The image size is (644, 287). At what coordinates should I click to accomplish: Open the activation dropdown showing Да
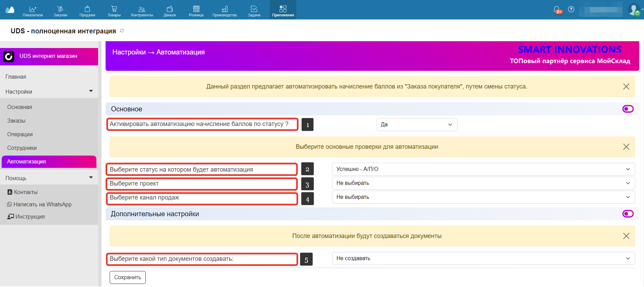pos(417,125)
